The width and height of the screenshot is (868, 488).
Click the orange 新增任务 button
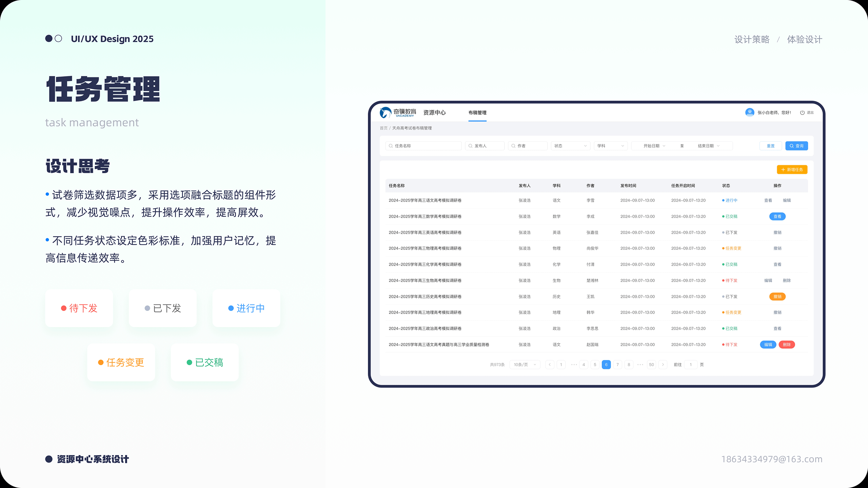tap(792, 169)
